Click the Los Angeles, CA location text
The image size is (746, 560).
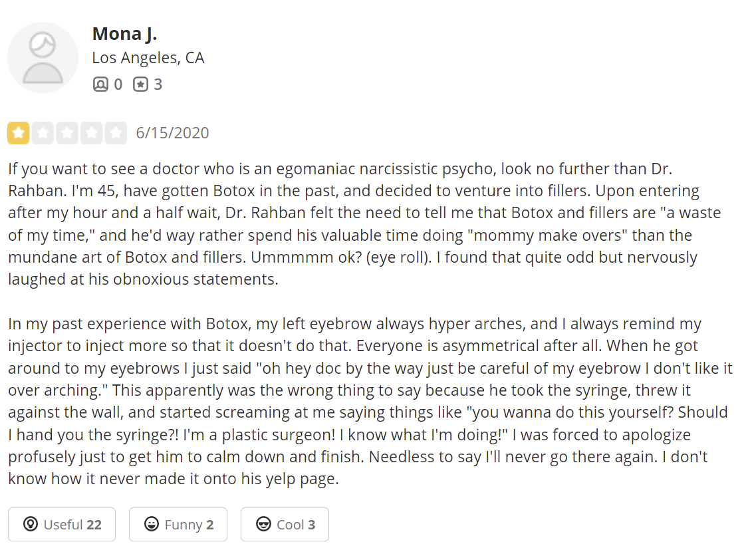coord(148,58)
